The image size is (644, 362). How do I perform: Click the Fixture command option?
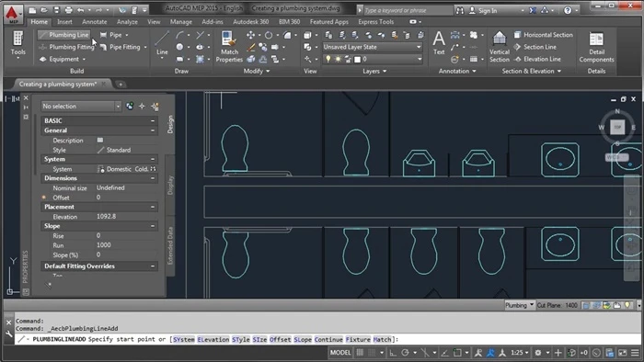click(x=358, y=339)
